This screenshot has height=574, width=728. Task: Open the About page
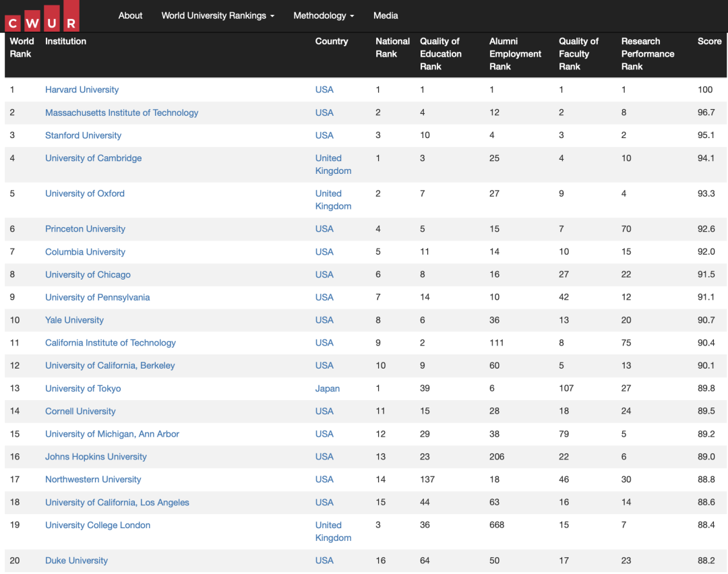tap(130, 15)
